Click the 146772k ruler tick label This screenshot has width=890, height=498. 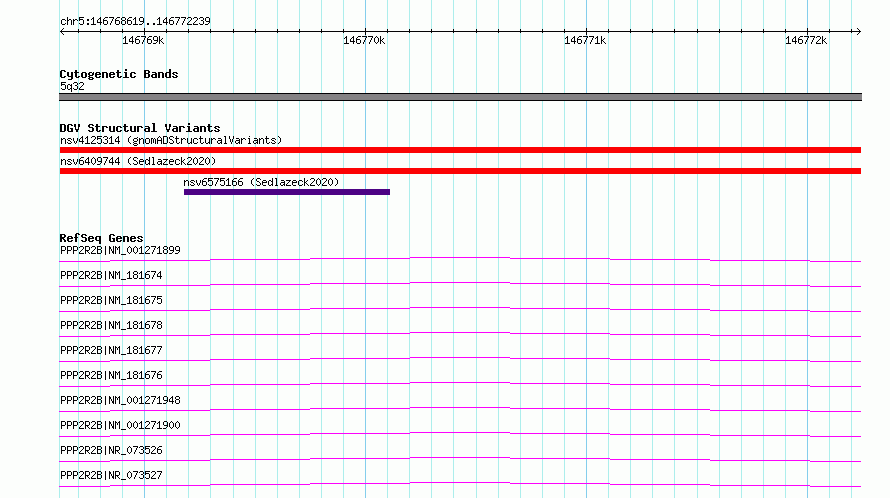point(805,40)
